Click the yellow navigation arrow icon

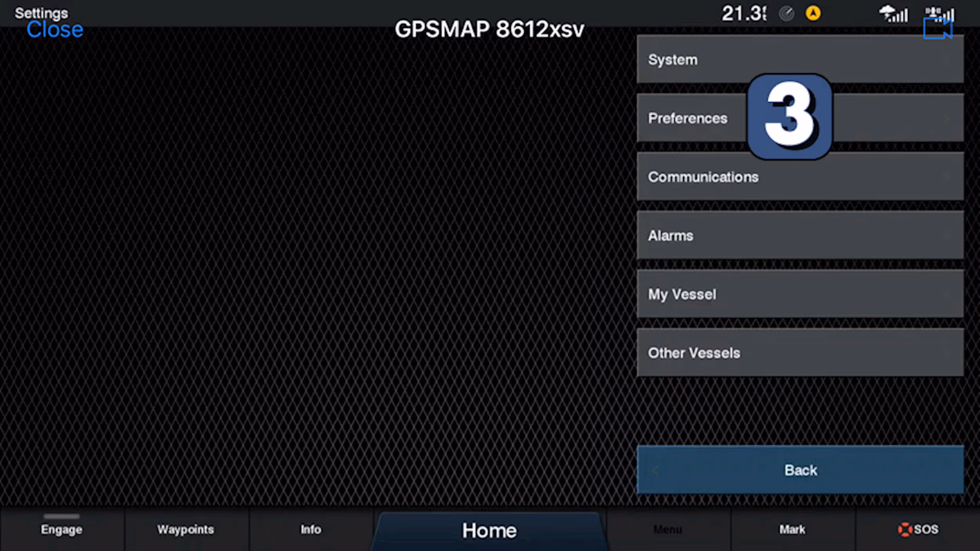click(813, 13)
